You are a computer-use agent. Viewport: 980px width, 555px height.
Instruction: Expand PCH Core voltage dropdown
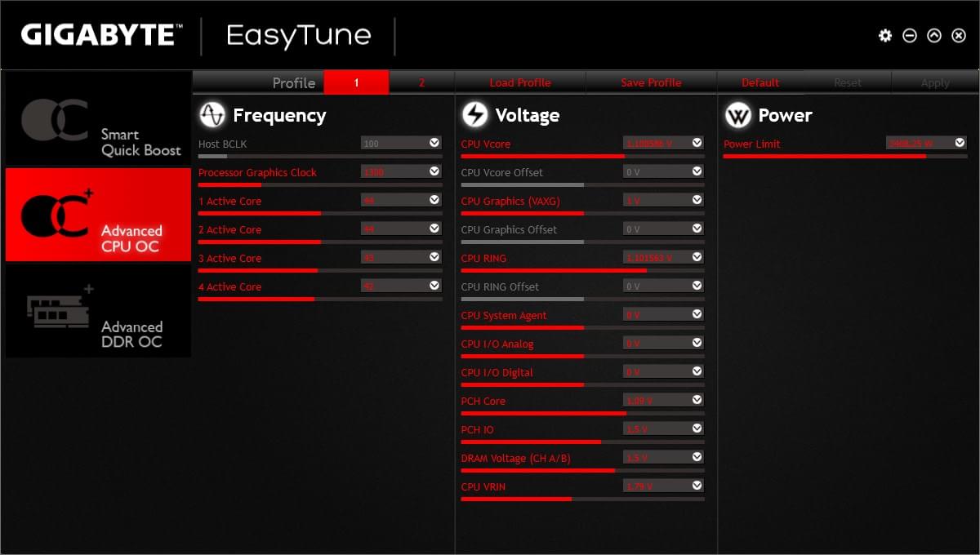click(697, 400)
